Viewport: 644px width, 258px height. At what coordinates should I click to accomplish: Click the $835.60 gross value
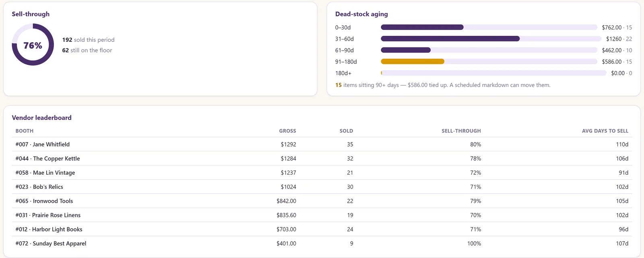(x=286, y=215)
